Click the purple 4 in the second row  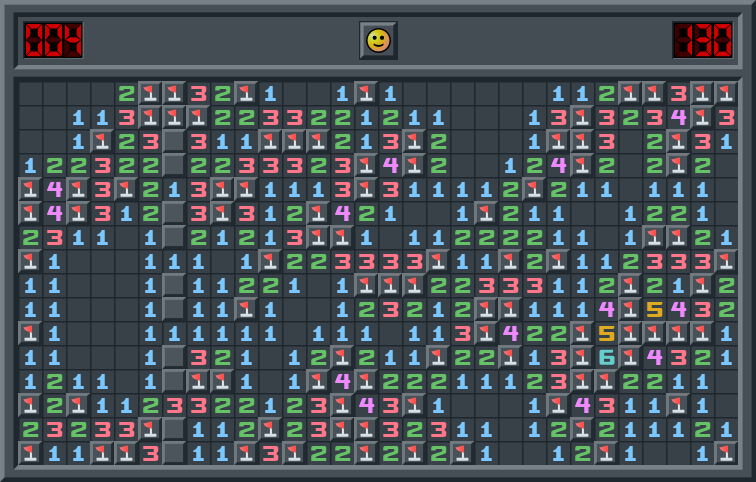tap(678, 117)
